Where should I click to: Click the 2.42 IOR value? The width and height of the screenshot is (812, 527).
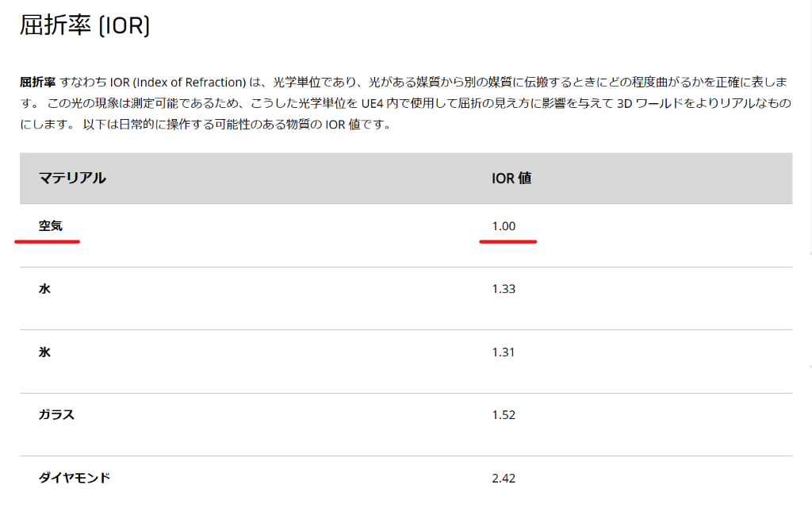(x=504, y=478)
